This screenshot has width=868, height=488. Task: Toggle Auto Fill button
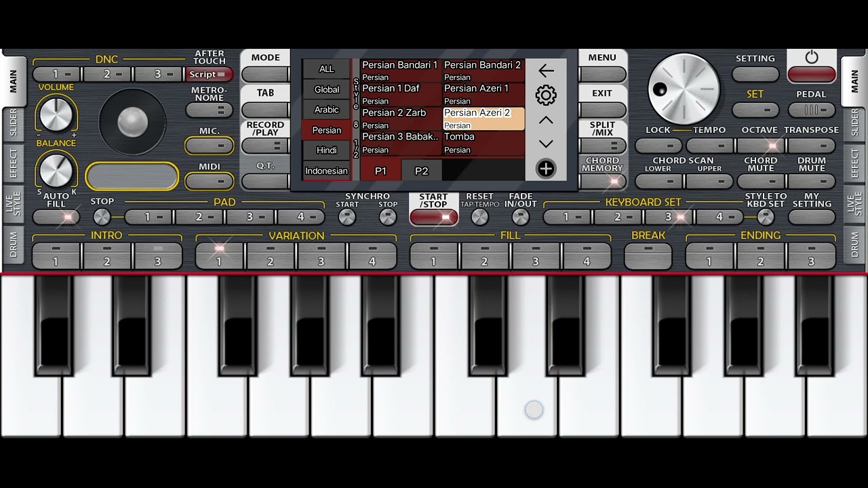[56, 217]
